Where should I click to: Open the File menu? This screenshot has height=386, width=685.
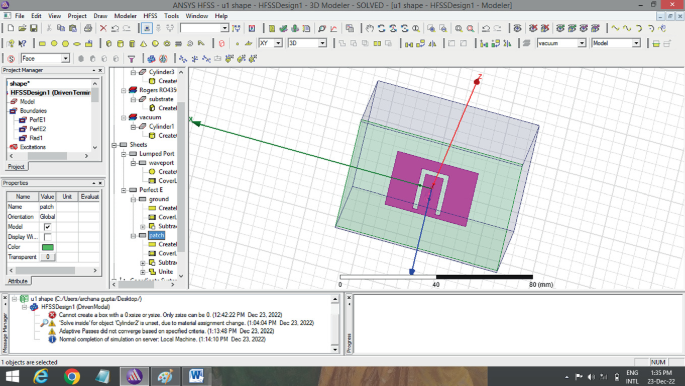(x=20, y=16)
